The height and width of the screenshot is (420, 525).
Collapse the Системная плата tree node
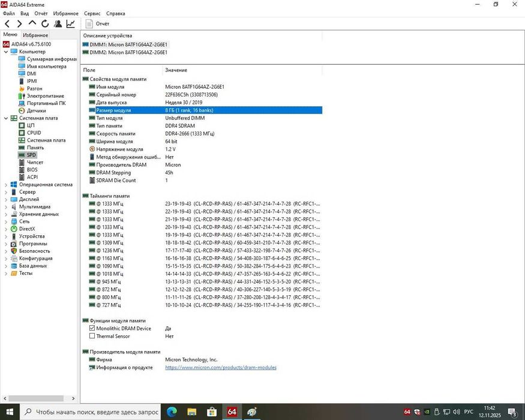click(x=5, y=118)
